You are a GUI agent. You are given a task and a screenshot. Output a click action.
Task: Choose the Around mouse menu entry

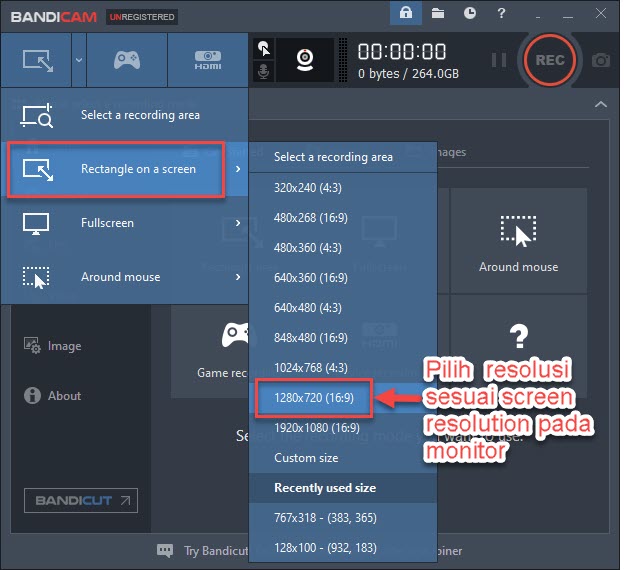[125, 277]
